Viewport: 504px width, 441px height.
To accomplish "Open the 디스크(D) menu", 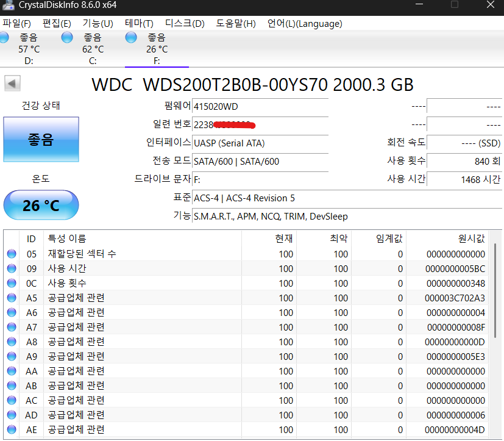I will click(185, 23).
